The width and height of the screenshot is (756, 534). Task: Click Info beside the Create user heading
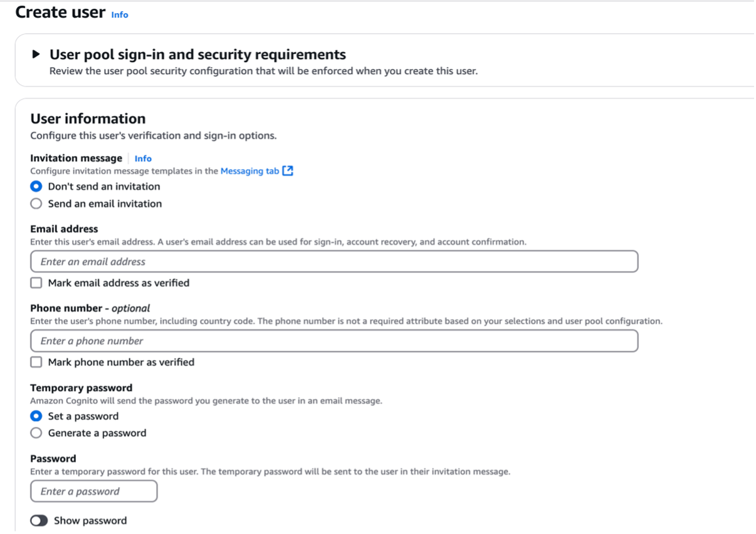click(x=120, y=14)
